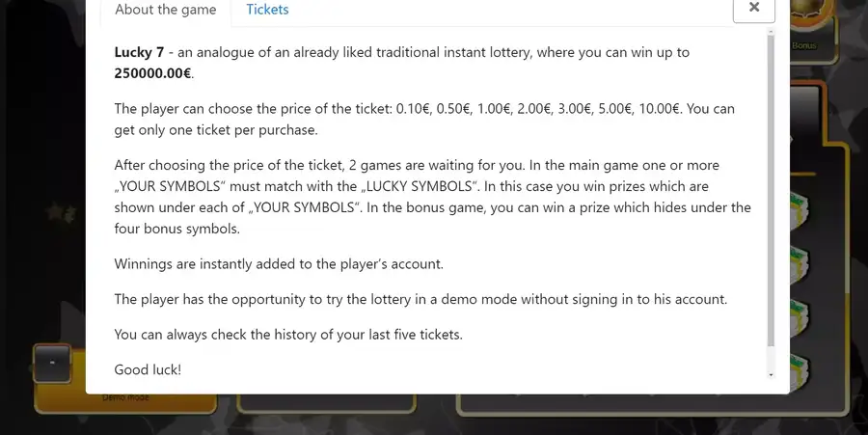This screenshot has height=435, width=868.
Task: Click the Good luck! text
Action: [x=148, y=369]
